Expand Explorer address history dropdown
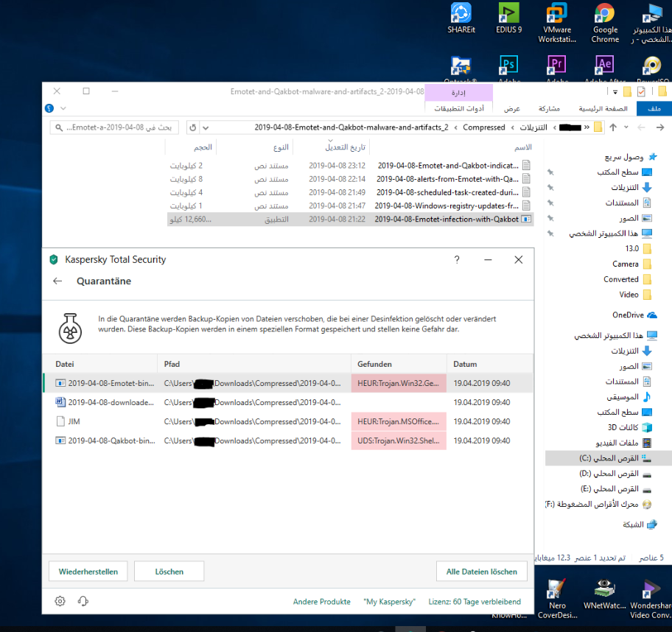 (x=206, y=127)
